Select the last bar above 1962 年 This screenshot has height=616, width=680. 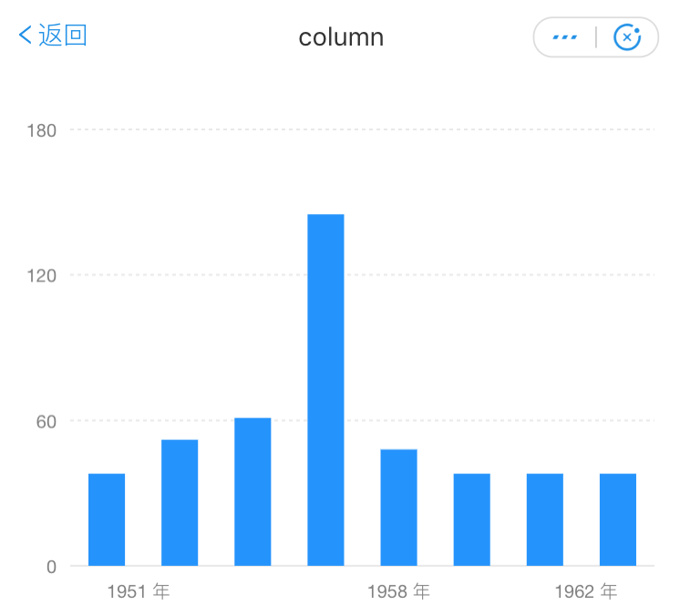click(x=618, y=519)
